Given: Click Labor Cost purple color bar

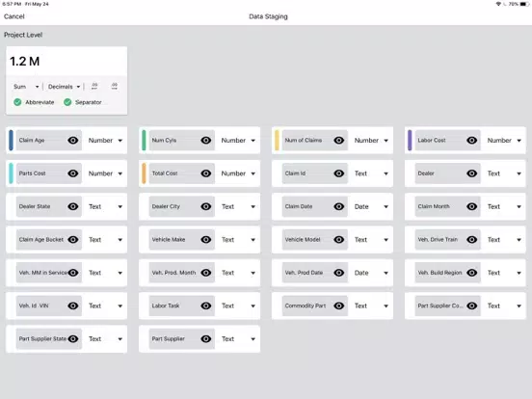Looking at the screenshot, I should (410, 140).
